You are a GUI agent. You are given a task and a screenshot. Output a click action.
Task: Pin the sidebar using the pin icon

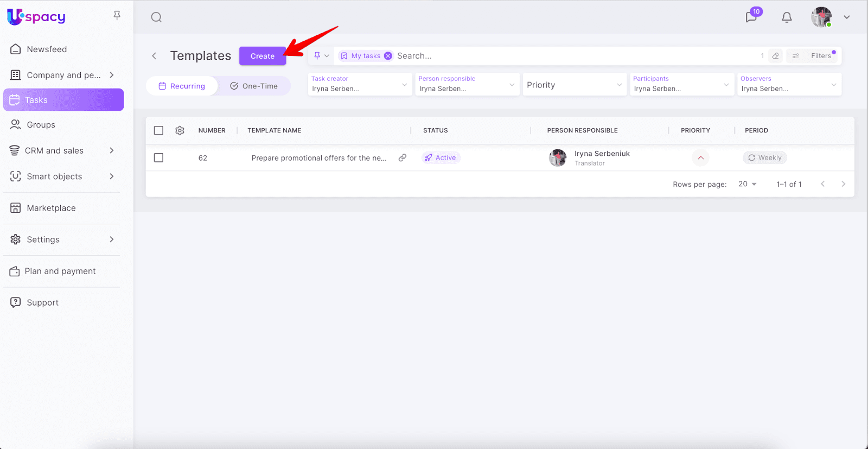coord(117,16)
